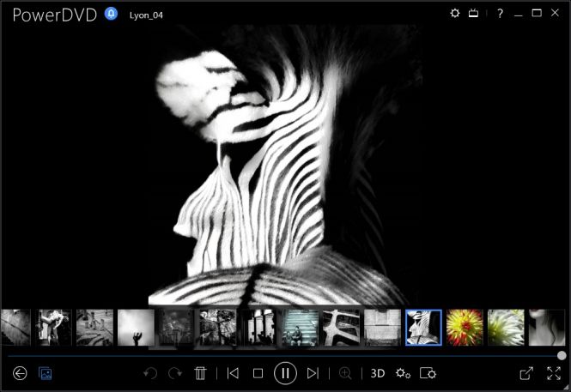Go back using the circled arrow

tap(20, 373)
